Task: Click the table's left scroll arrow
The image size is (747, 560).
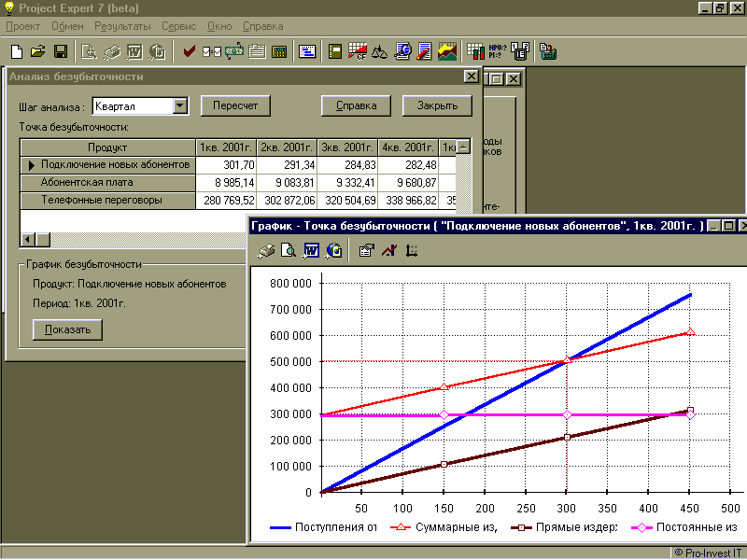Action: click(x=28, y=240)
